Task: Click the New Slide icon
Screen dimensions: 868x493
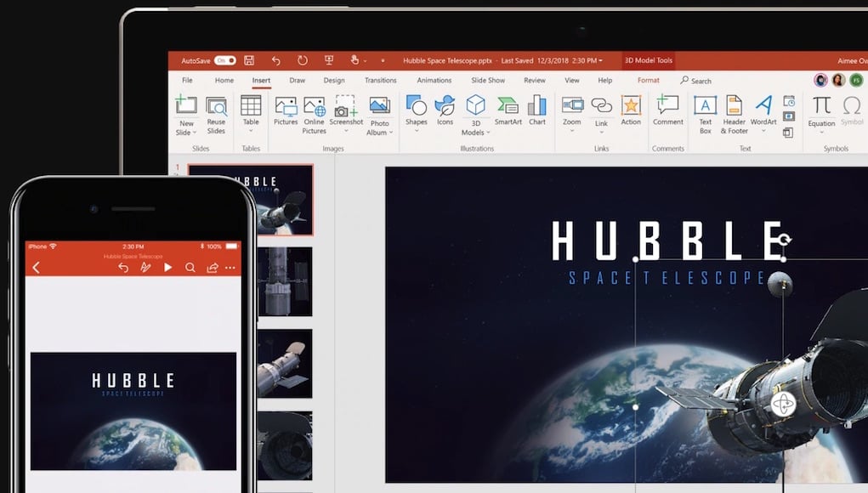Action: coord(186,105)
